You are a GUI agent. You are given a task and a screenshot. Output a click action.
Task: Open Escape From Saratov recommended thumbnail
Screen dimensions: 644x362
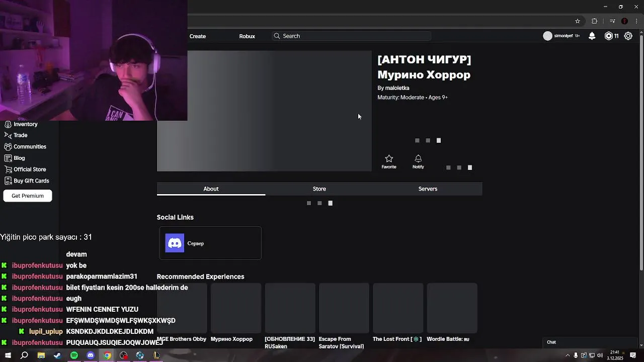click(x=344, y=308)
